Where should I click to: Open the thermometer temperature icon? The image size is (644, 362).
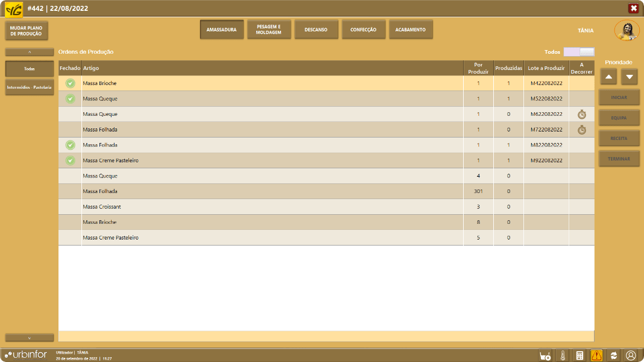(563, 355)
